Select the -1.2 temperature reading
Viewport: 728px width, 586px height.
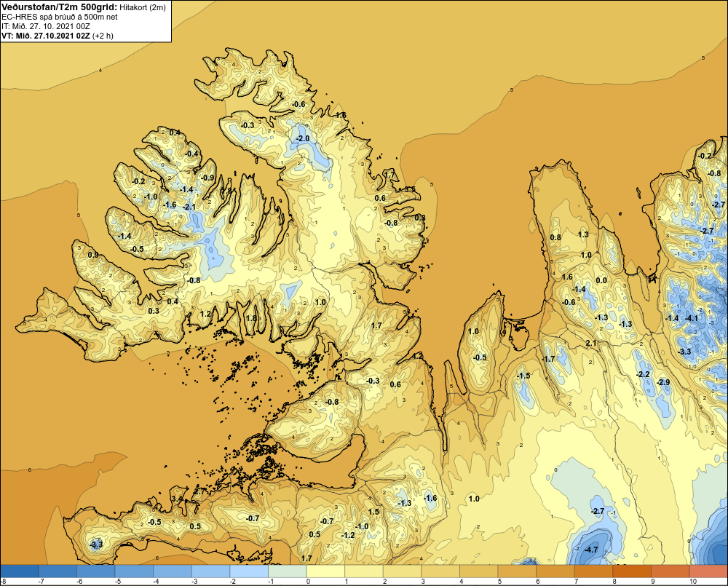(348, 535)
